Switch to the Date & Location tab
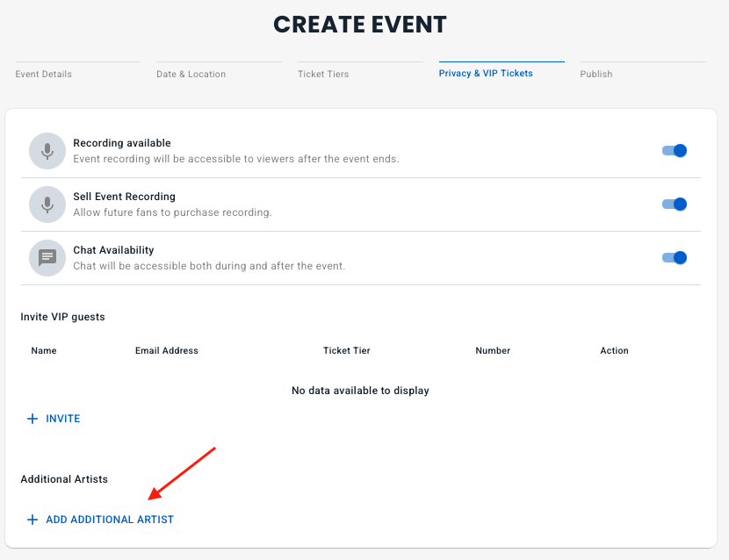The image size is (729, 560). (x=191, y=74)
